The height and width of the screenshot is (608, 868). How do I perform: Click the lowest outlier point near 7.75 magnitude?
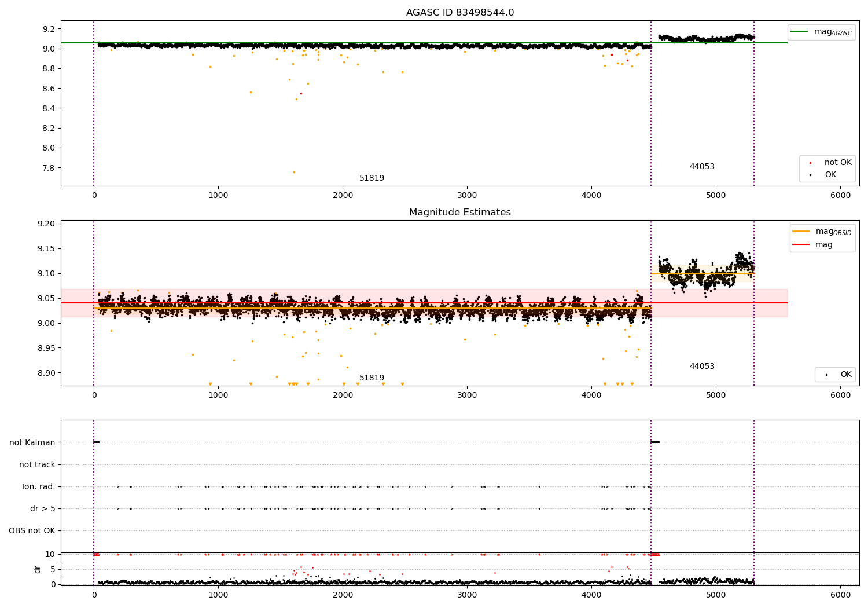(294, 172)
